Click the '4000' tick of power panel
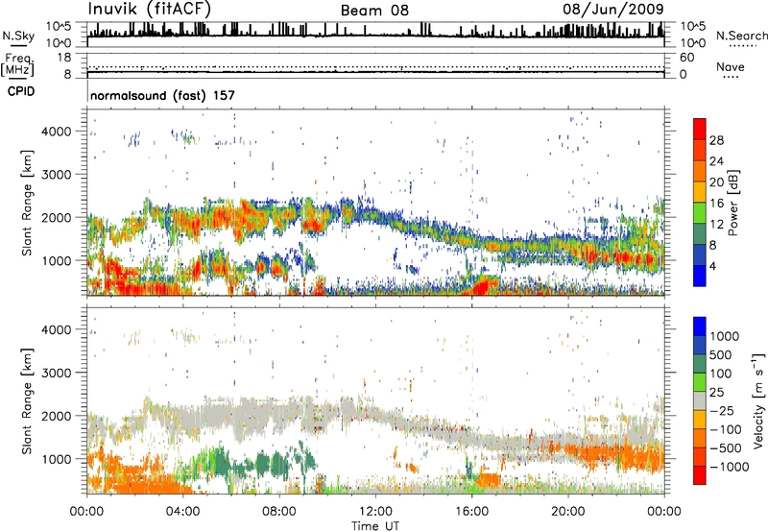 point(57,132)
